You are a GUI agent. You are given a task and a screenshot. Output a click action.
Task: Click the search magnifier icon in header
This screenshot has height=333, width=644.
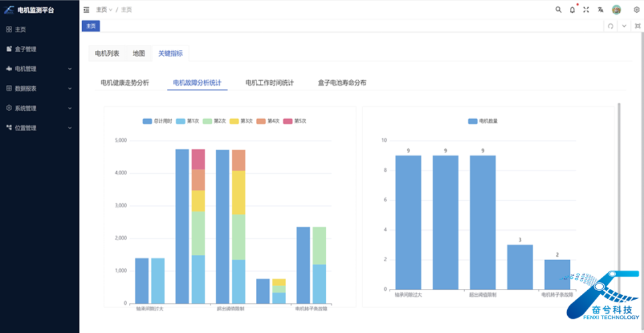tap(558, 9)
